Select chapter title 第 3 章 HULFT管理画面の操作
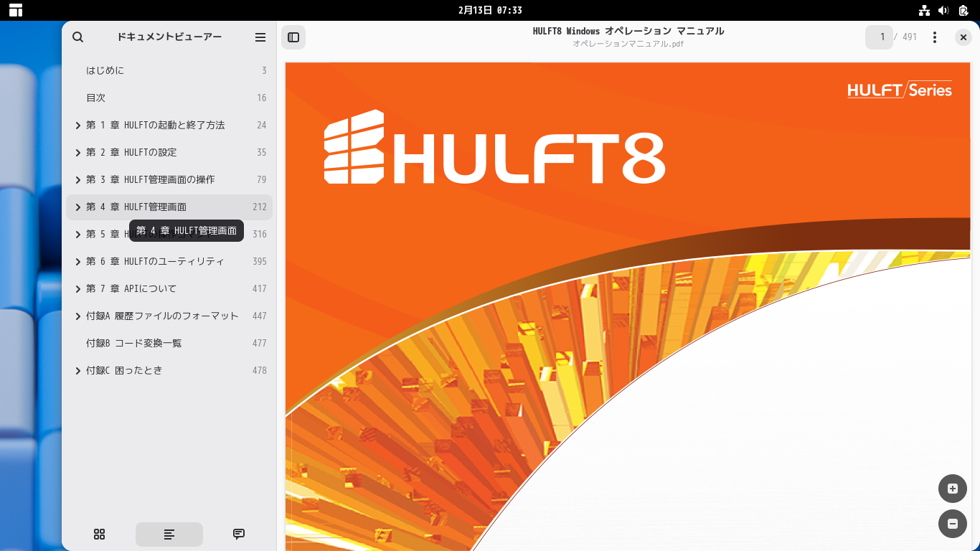Image resolution: width=980 pixels, height=551 pixels. click(x=151, y=179)
